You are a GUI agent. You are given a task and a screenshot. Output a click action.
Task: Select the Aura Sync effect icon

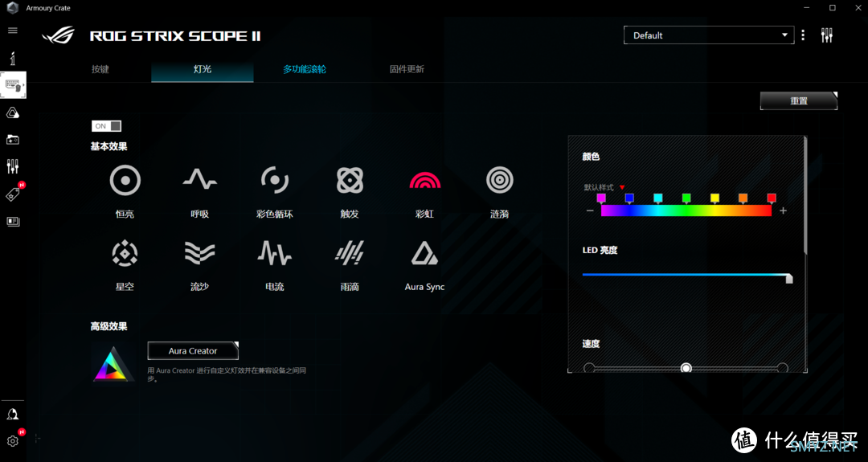click(x=424, y=253)
